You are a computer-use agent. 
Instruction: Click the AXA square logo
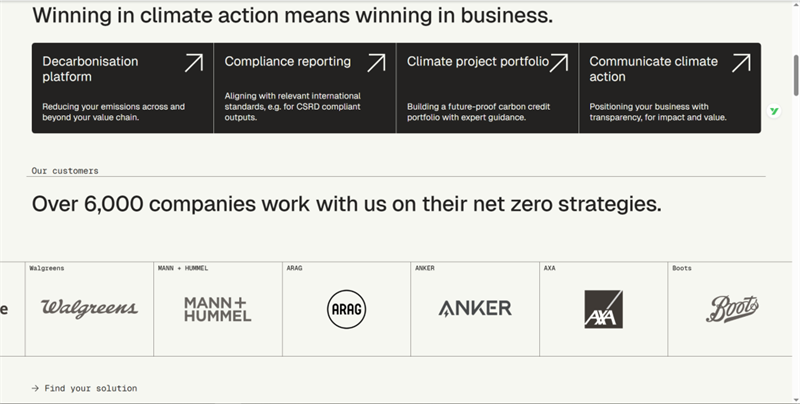pos(603,309)
